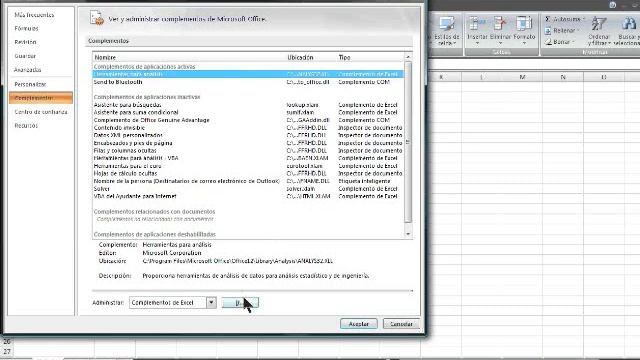The width and height of the screenshot is (640, 360).
Task: Open the Borrar clear menu
Action: [x=560, y=42]
